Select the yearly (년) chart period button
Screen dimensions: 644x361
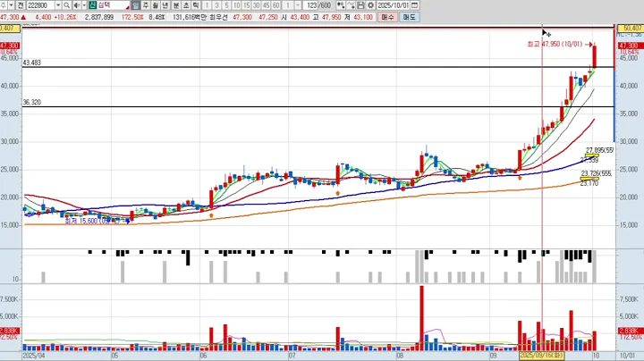click(x=165, y=5)
